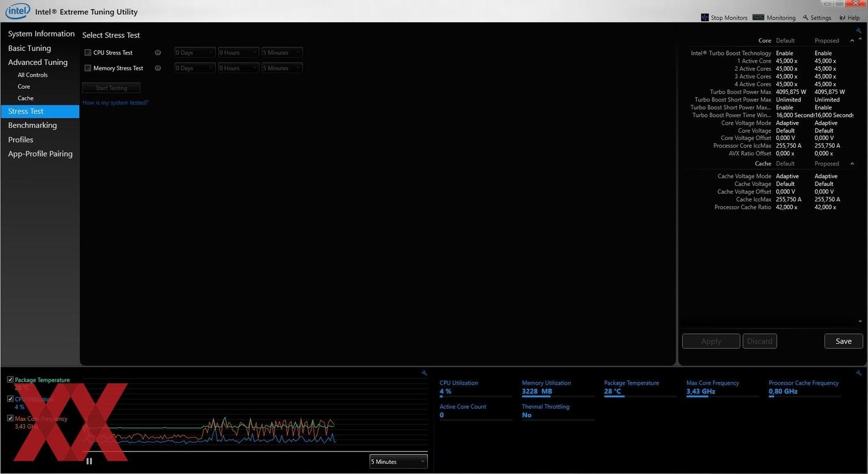
Task: Click the Save button
Action: click(x=844, y=341)
